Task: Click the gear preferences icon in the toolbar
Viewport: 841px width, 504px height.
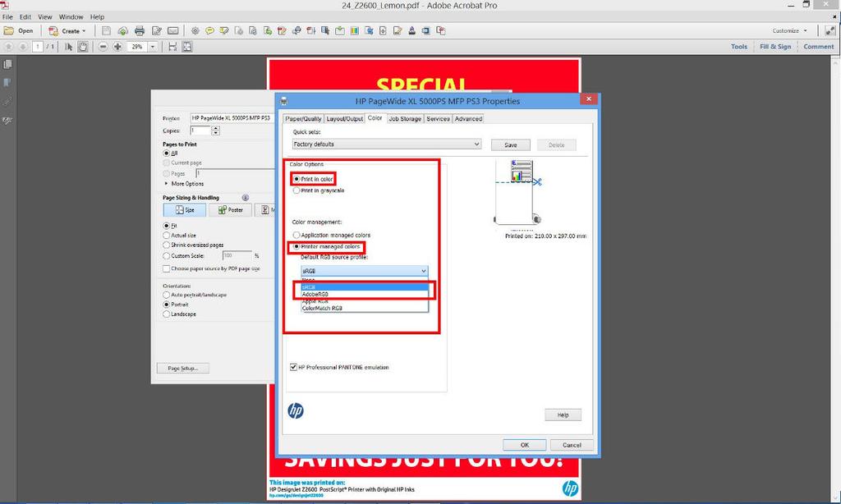Action: (195, 31)
